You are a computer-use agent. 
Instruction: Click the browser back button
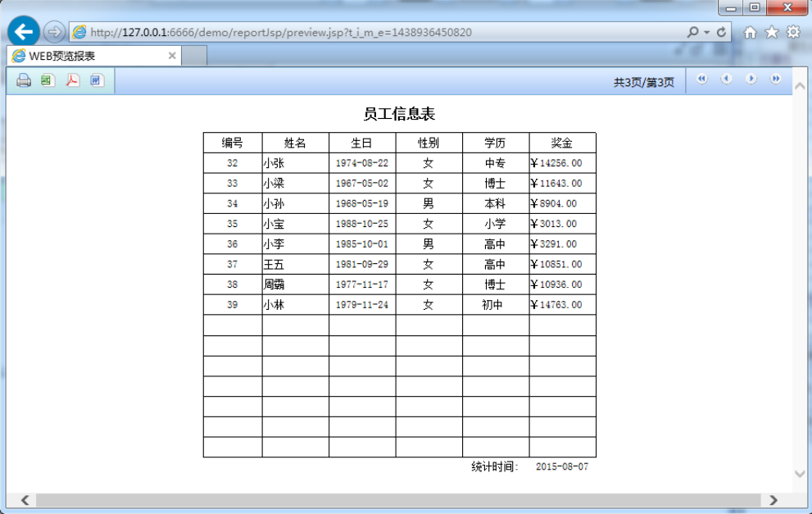click(x=24, y=32)
